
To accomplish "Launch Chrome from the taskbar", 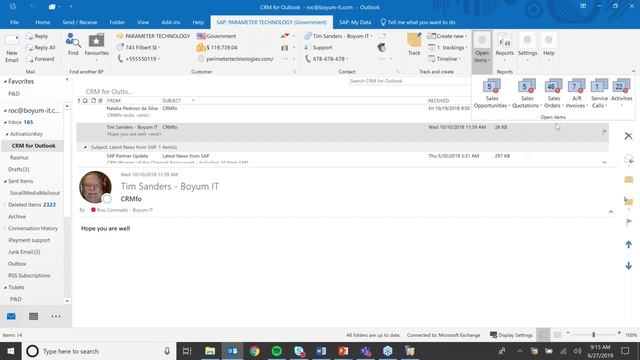I will (x=254, y=351).
